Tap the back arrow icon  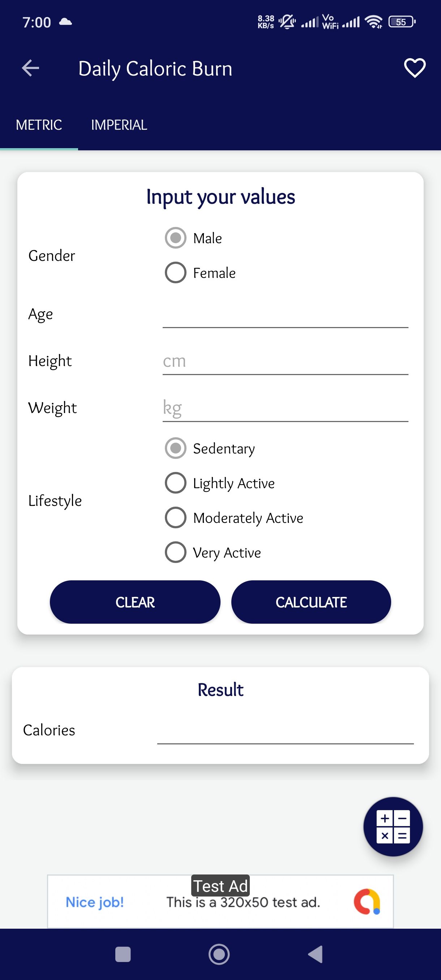(30, 69)
